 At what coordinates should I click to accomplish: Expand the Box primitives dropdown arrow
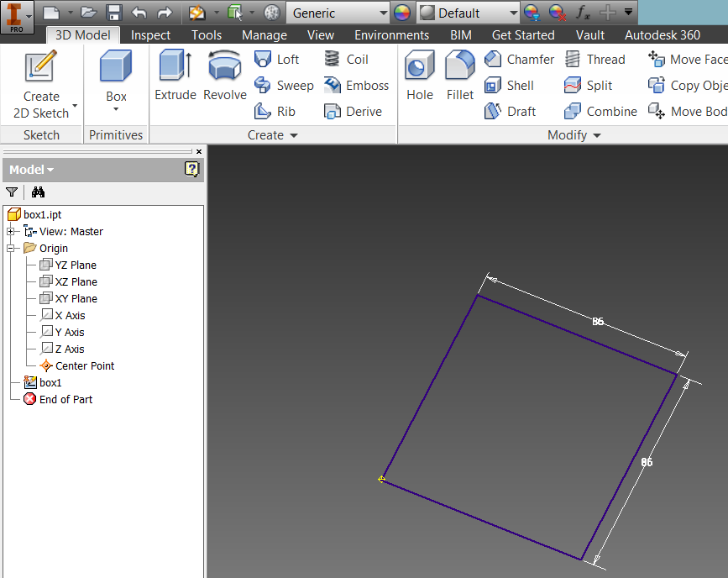pyautogui.click(x=116, y=109)
